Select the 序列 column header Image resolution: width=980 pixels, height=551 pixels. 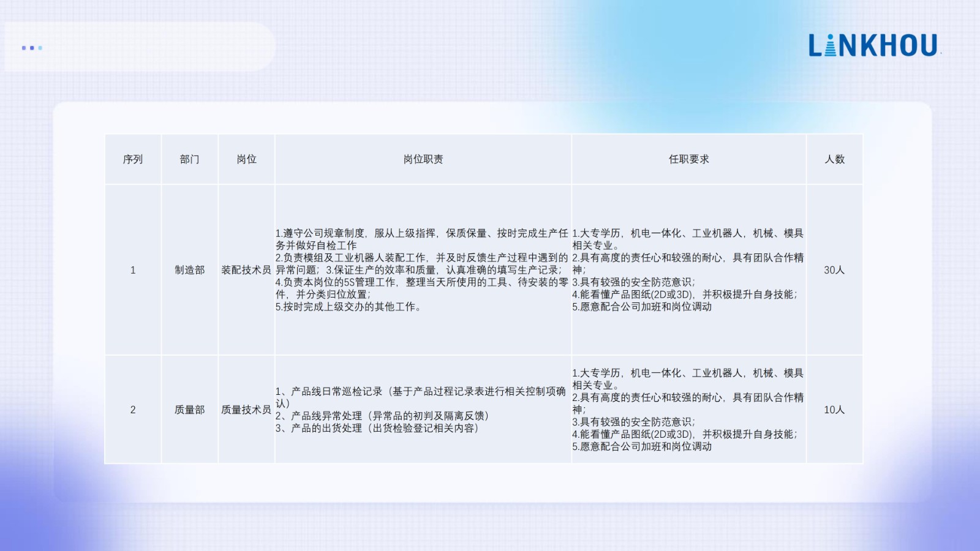coord(134,159)
